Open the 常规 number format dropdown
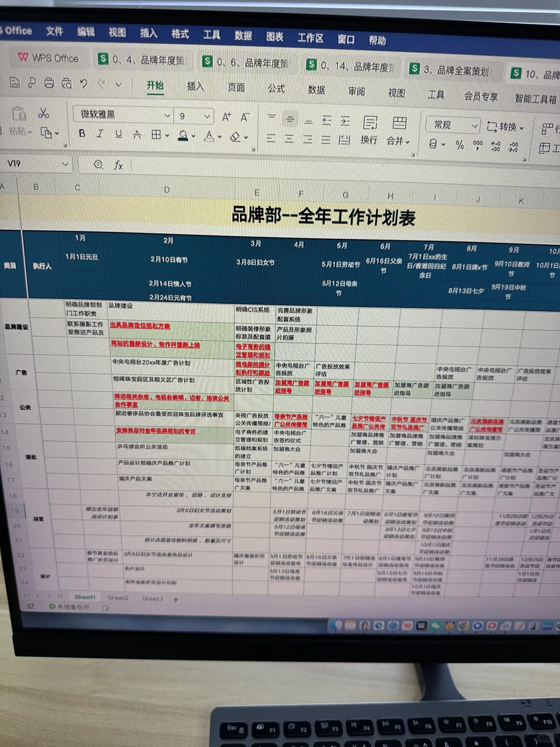The width and height of the screenshot is (560, 747). pyautogui.click(x=474, y=126)
